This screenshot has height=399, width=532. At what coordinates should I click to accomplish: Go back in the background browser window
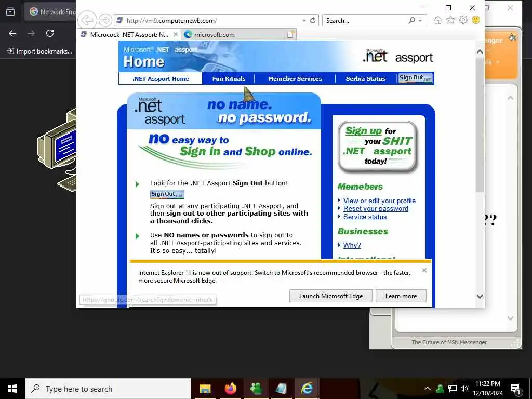click(12, 33)
